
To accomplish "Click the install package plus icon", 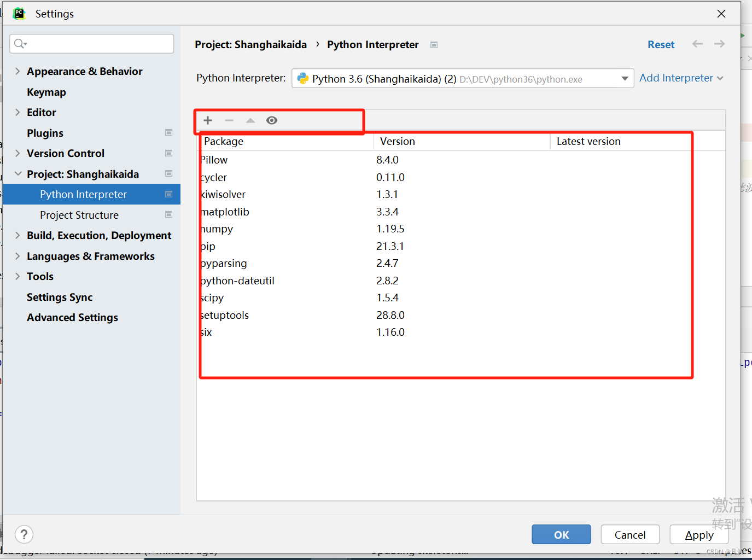I will tap(208, 120).
